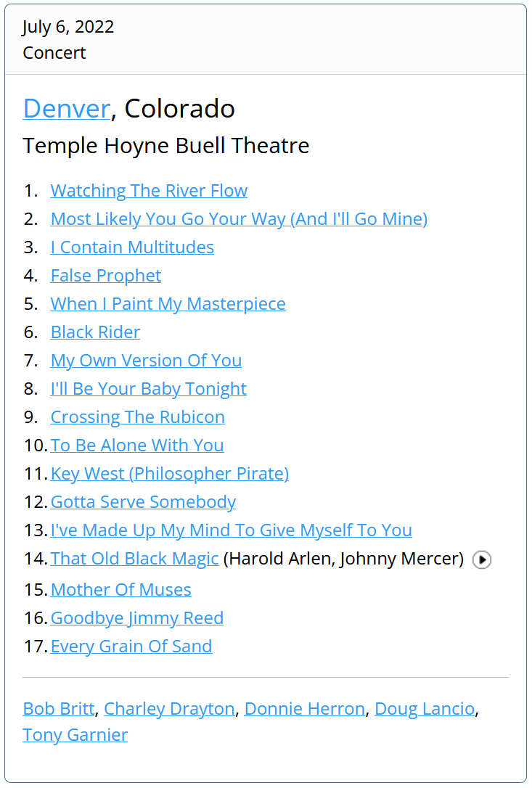Image resolution: width=532 pixels, height=788 pixels.
Task: Click the Black Rider song link
Action: (x=95, y=332)
